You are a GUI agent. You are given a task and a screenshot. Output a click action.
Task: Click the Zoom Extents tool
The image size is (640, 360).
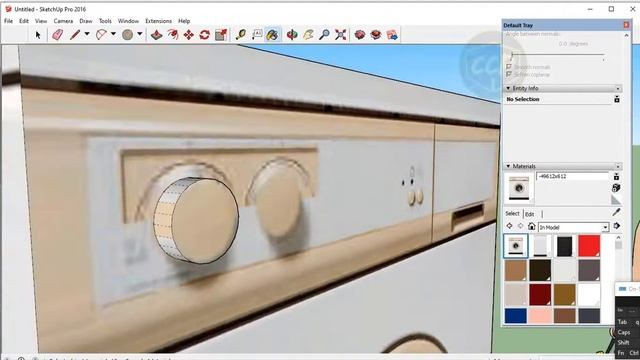(341, 35)
